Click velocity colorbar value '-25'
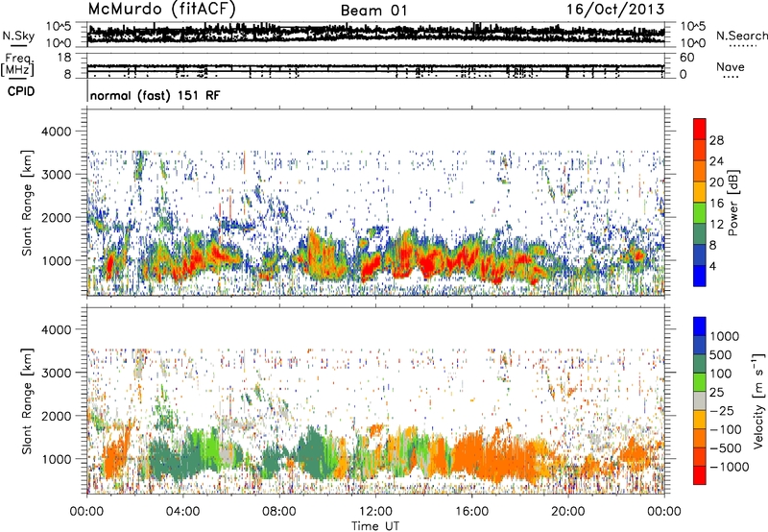The image size is (768, 532). [x=725, y=411]
